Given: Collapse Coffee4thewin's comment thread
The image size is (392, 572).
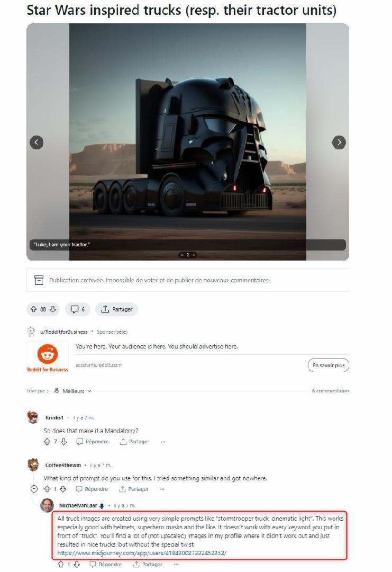Looking at the screenshot, I should [34, 489].
